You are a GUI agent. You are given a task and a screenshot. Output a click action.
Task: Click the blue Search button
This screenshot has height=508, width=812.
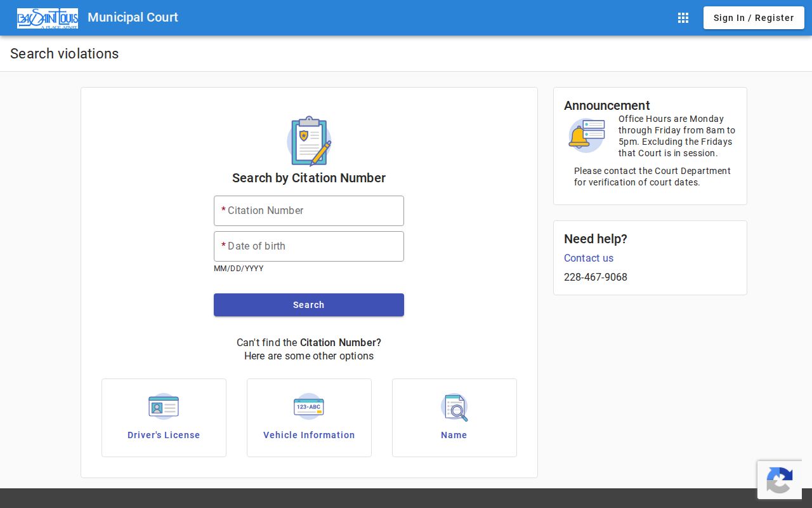coord(309,305)
